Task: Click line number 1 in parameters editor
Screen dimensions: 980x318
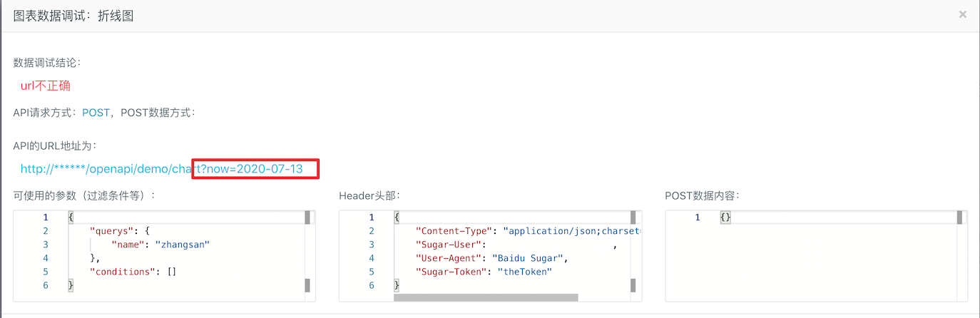Action: point(45,217)
